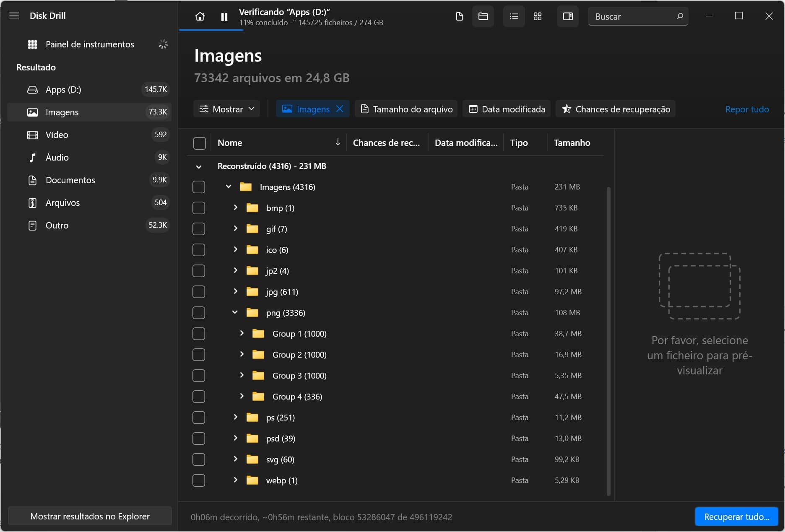Tick the checkbox for jpg (611) folder
The height and width of the screenshot is (532, 785).
click(199, 292)
